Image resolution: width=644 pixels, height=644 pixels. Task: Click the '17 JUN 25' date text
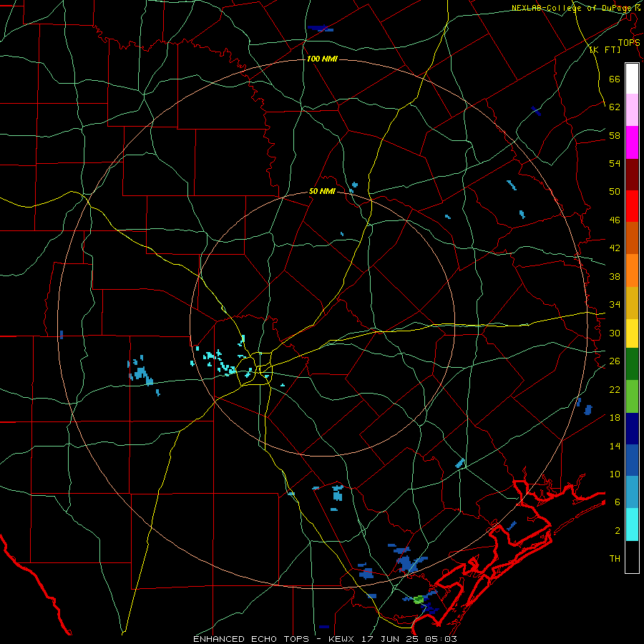pos(391,639)
